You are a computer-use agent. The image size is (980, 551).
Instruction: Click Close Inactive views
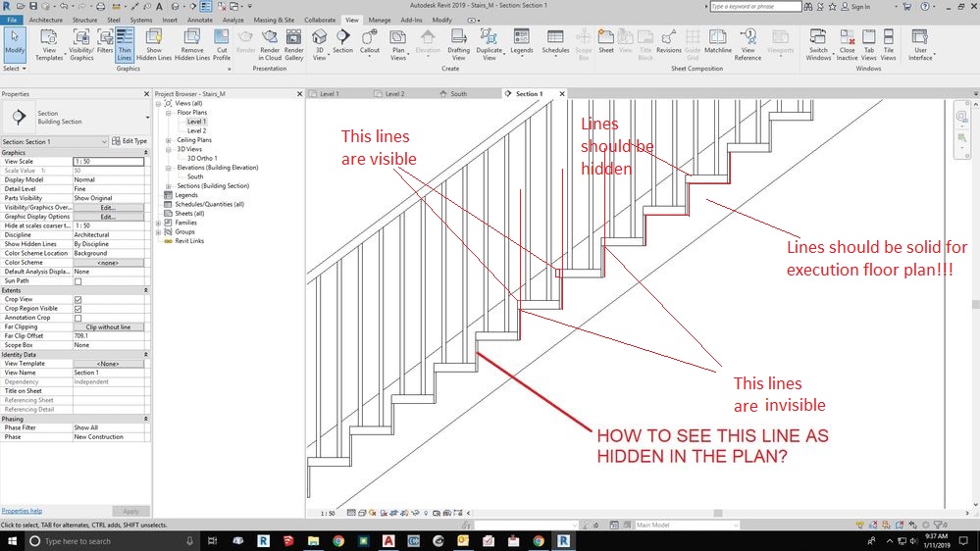(847, 44)
